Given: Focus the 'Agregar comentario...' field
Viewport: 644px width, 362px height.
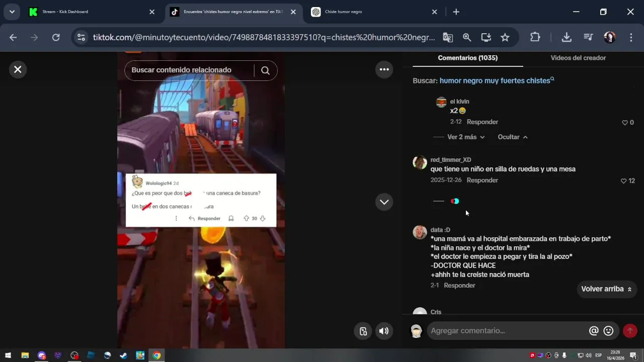Looking at the screenshot, I should pos(507,331).
